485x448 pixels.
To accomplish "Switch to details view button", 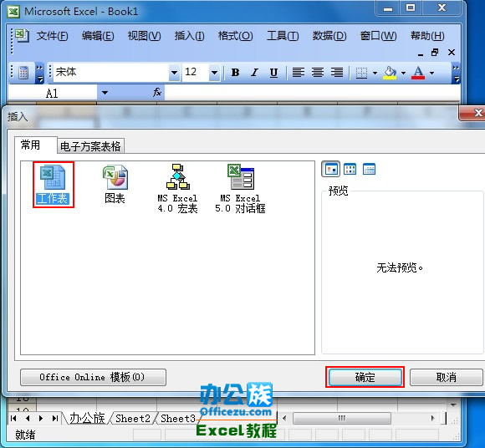I will pos(369,169).
